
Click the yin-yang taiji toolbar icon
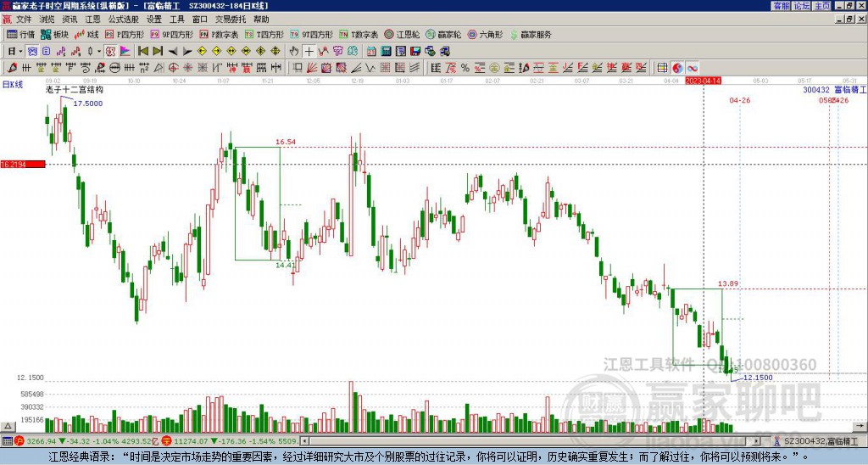(x=677, y=68)
